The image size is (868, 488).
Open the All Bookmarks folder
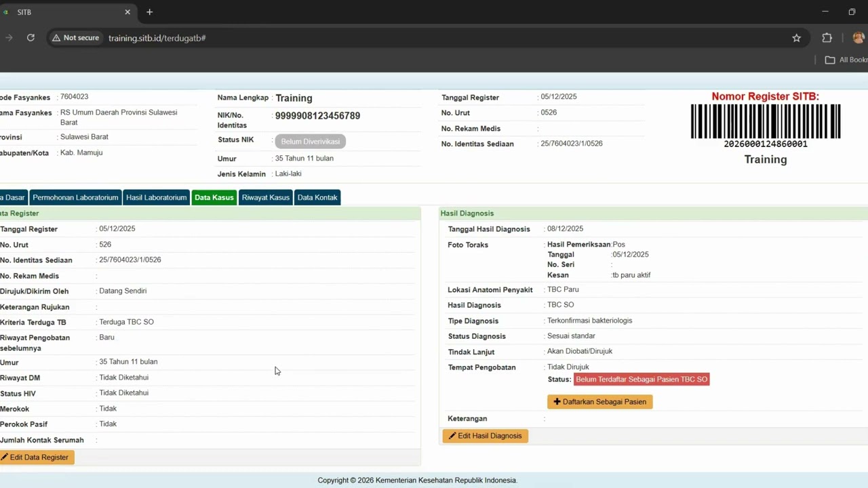846,60
